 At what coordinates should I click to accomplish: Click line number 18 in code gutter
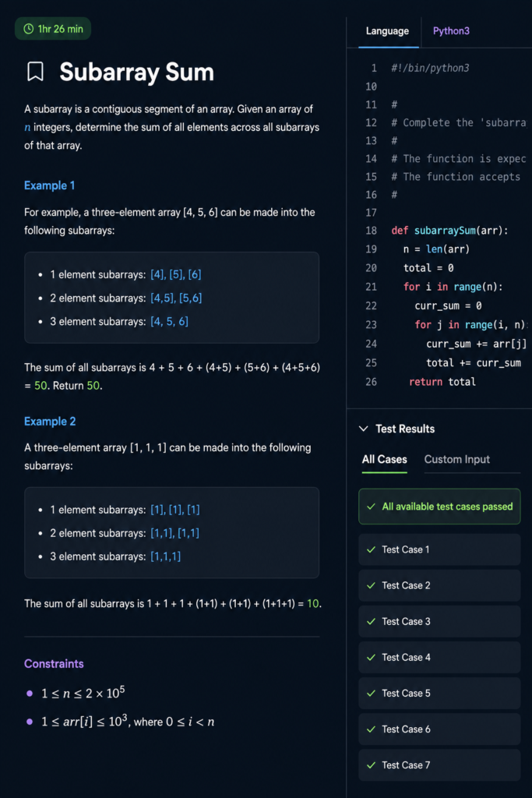tap(372, 231)
